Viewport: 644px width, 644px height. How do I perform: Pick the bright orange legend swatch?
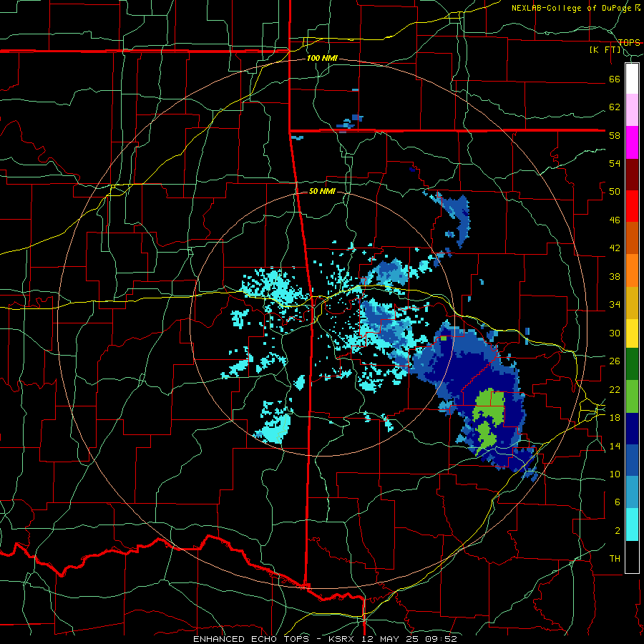(632, 270)
